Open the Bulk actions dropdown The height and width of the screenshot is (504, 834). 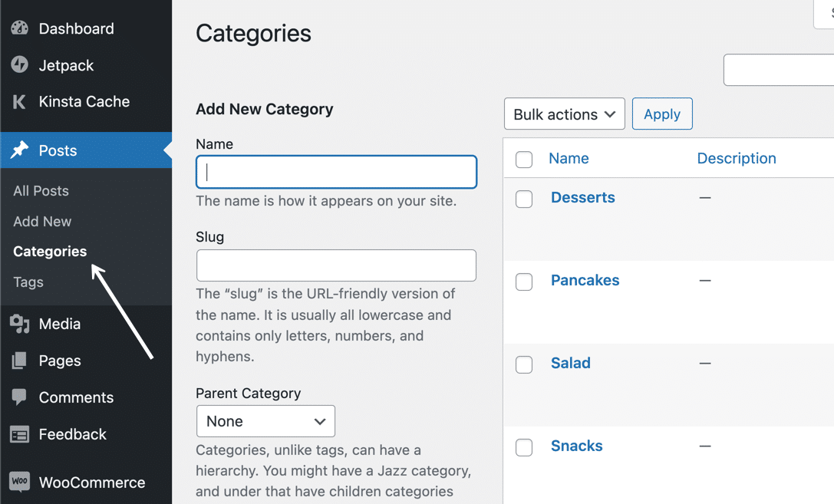tap(564, 114)
